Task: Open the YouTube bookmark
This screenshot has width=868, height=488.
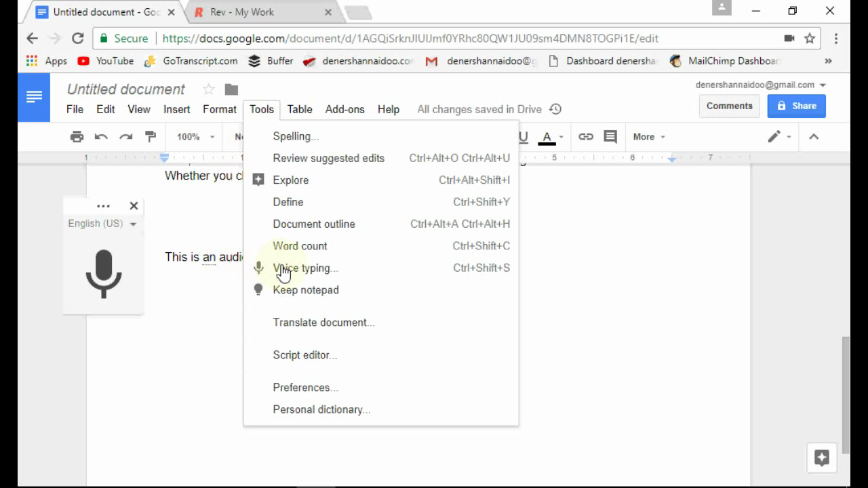Action: (x=105, y=61)
